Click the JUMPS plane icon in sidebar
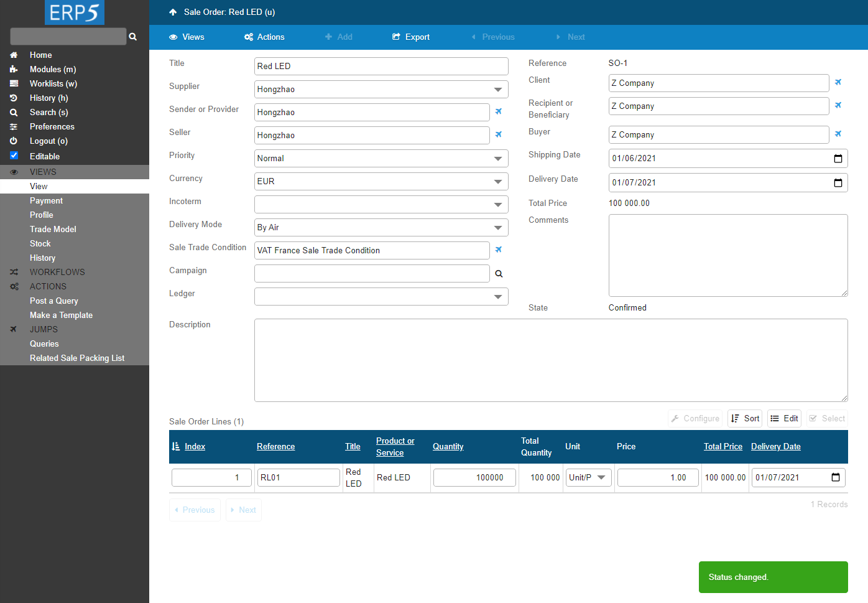The image size is (868, 603). [14, 329]
